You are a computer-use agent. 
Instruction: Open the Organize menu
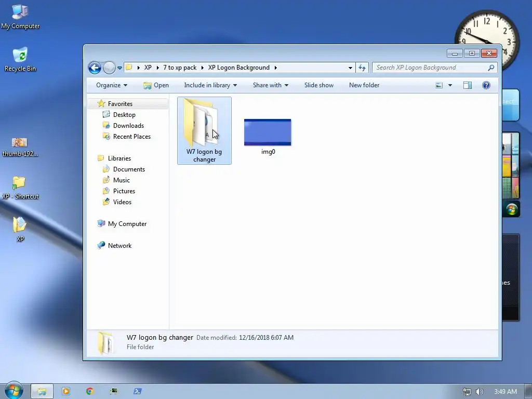(112, 85)
